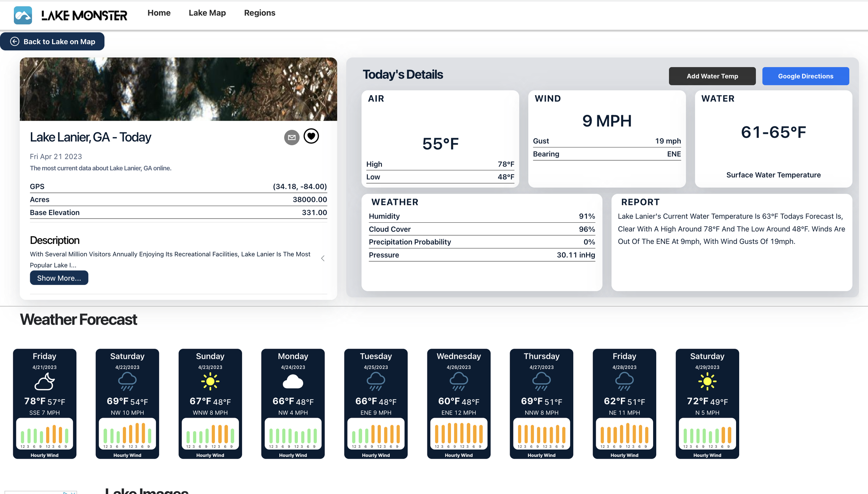Open Google Directions
Screen dimensions: 868x494
pyautogui.click(x=805, y=76)
